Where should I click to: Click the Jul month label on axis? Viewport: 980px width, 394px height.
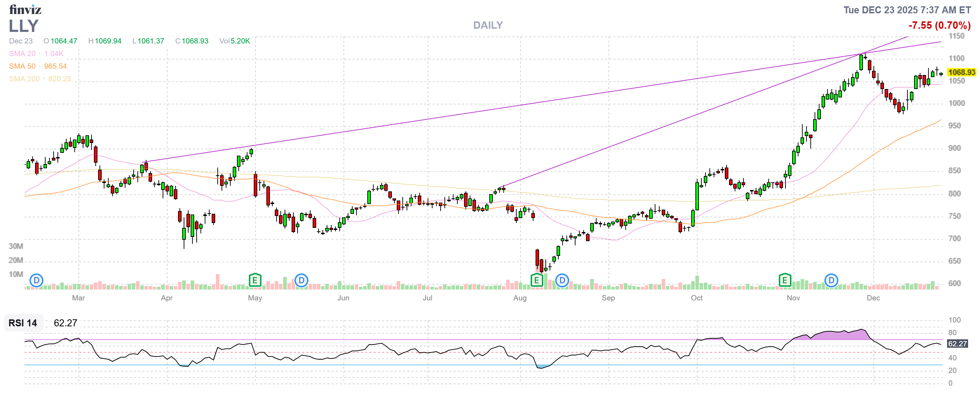tap(427, 298)
